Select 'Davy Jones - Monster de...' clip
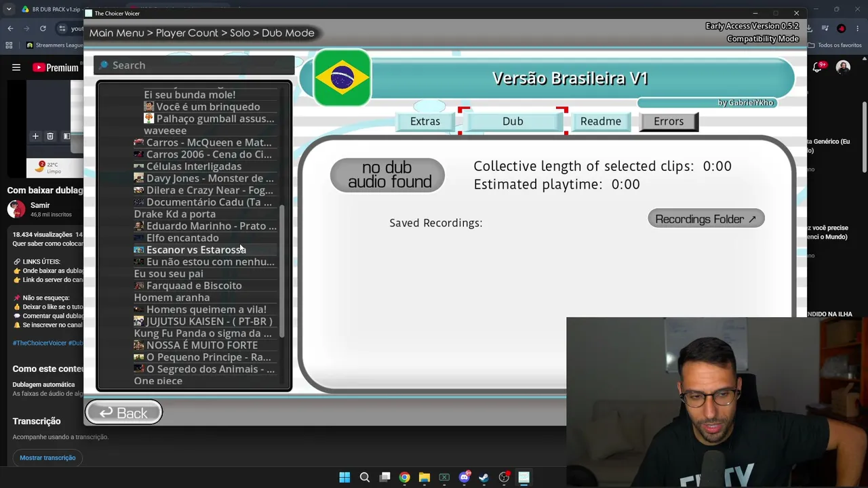 click(204, 178)
